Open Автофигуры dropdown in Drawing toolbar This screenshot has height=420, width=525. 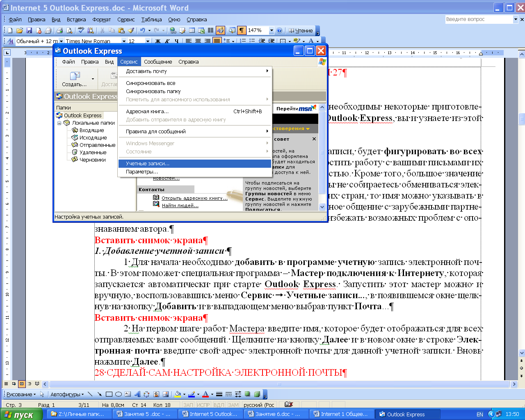tap(67, 394)
